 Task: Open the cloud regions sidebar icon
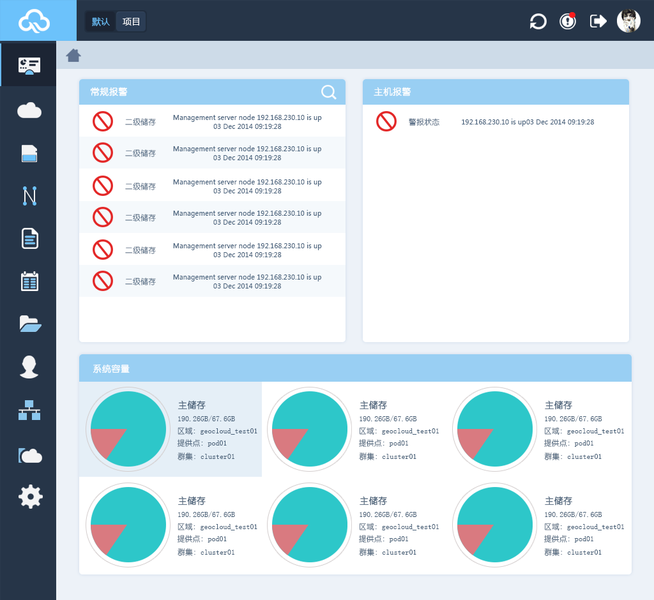pyautogui.click(x=30, y=455)
